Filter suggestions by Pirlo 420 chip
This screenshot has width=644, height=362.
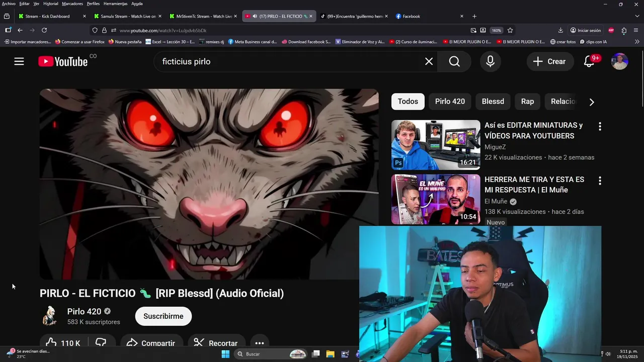point(450,102)
